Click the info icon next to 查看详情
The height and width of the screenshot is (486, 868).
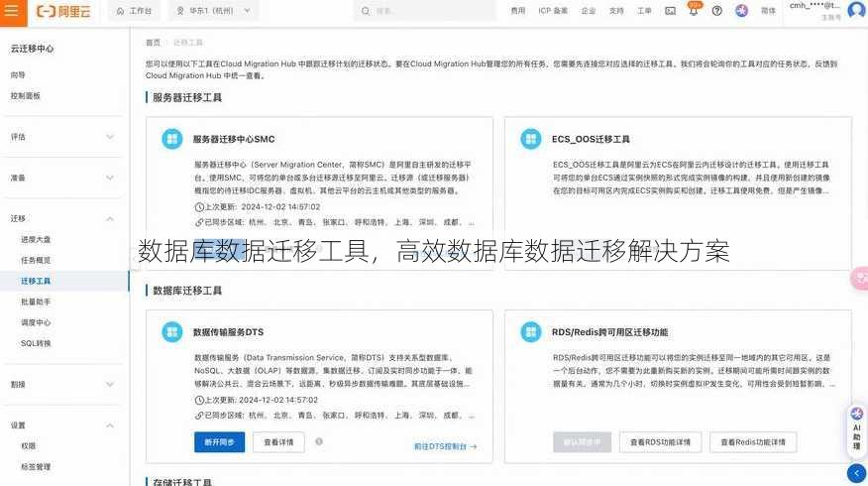point(319,441)
